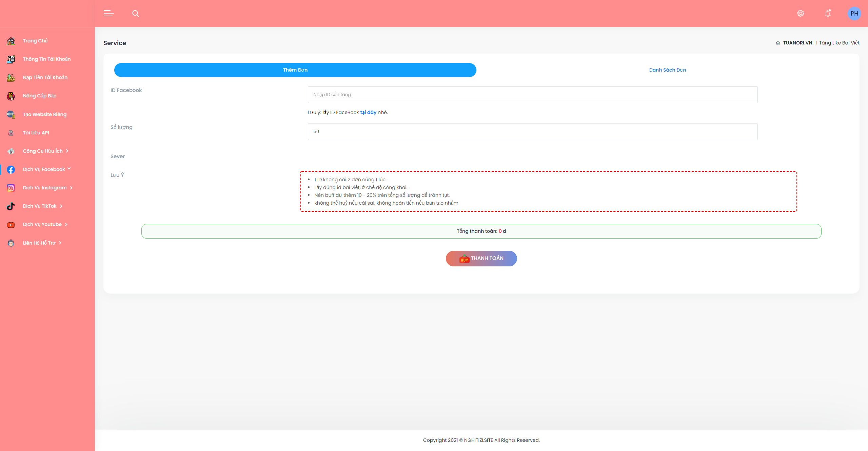The width and height of the screenshot is (868, 451).
Task: Click the THANH TOÁN payment button
Action: [481, 259]
